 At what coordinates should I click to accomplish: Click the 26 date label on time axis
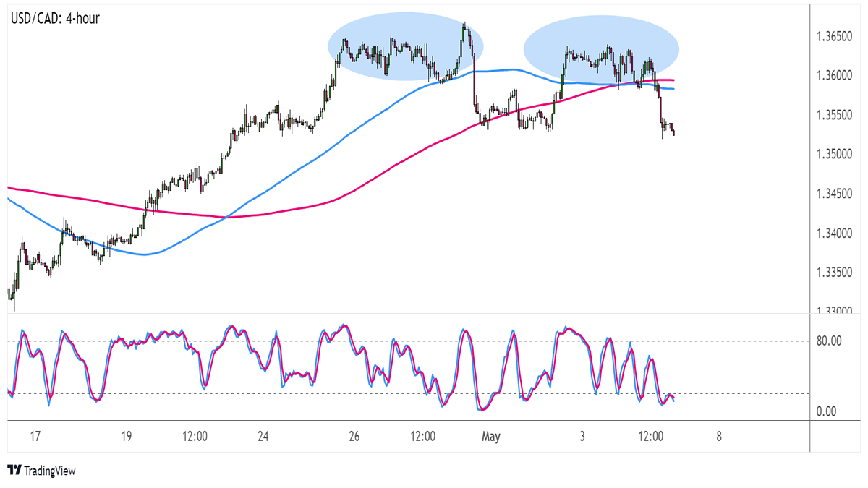(354, 437)
